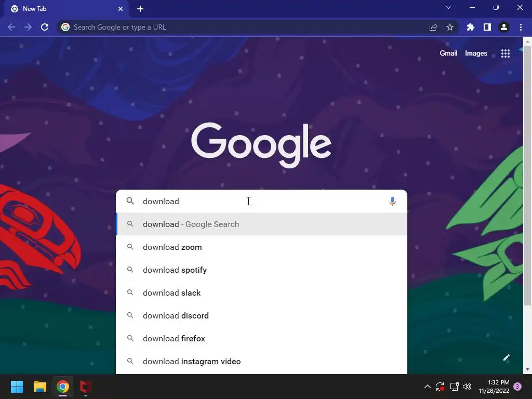Open the tab search chevron
Image resolution: width=532 pixels, height=399 pixels.
[x=448, y=7]
